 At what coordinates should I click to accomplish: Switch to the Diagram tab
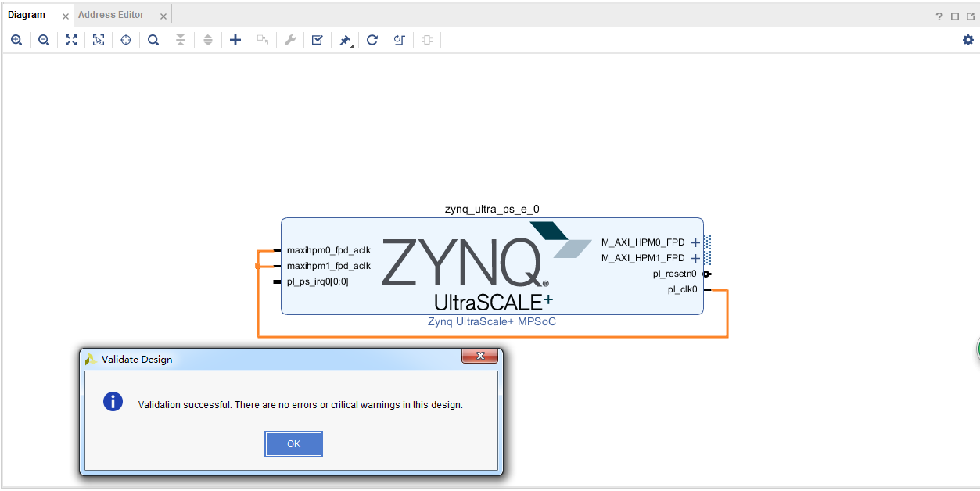[x=27, y=15]
